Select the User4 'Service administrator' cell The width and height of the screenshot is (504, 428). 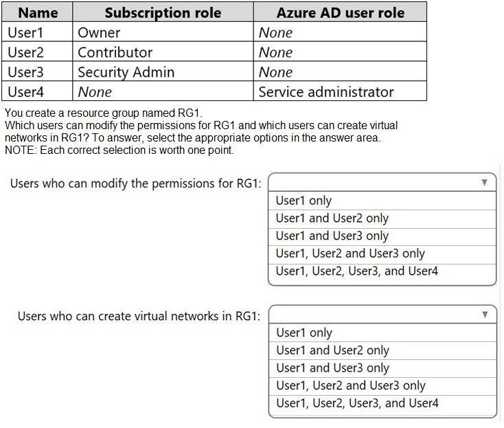(340, 91)
